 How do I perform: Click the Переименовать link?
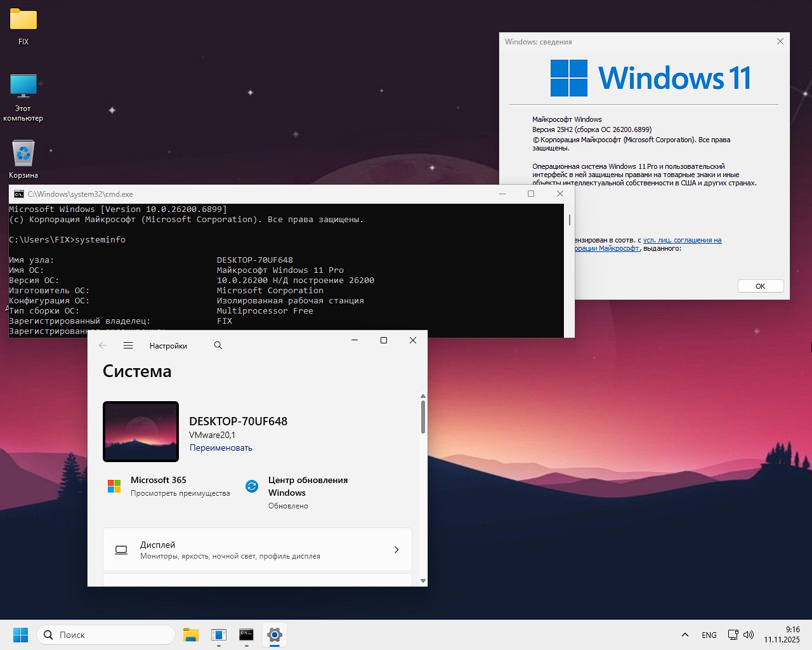[221, 448]
